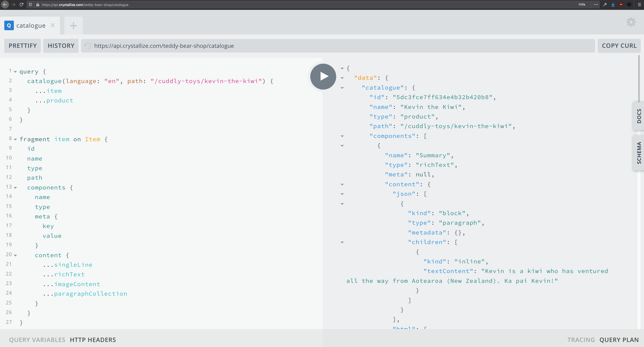
Task: Select the catalogue tab
Action: (x=31, y=25)
